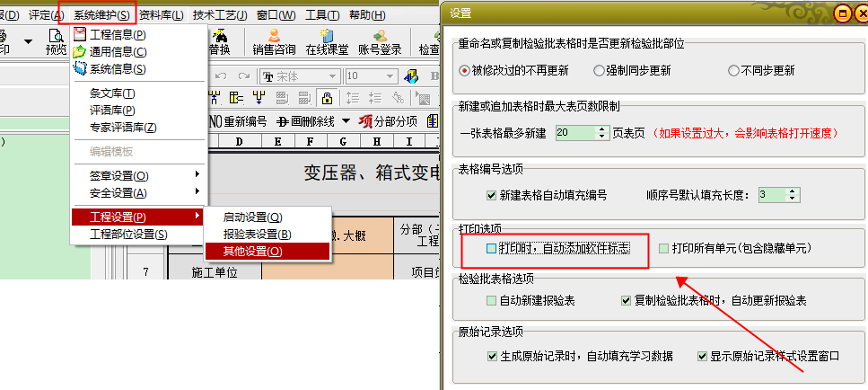This screenshot has width=868, height=390.
Task: Uncheck 复制检验批表格时,自动更新报验表
Action: 627,301
